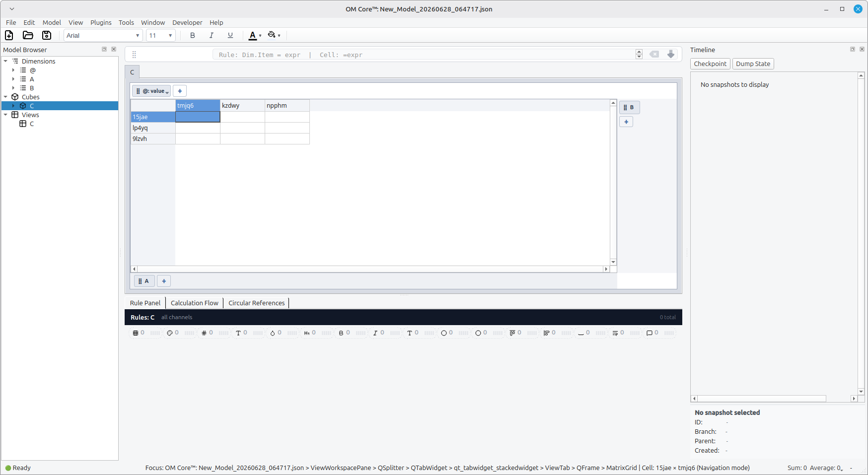Click the New Model file icon
Screen dimensions: 868x475
[x=9, y=35]
